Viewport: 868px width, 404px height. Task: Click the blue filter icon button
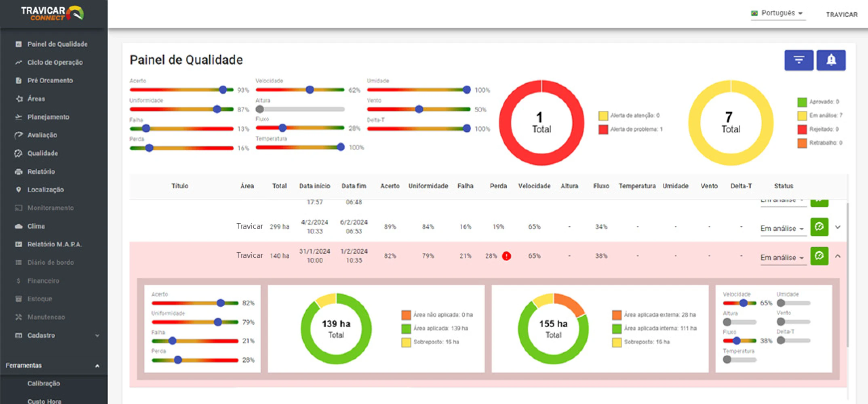tap(798, 60)
